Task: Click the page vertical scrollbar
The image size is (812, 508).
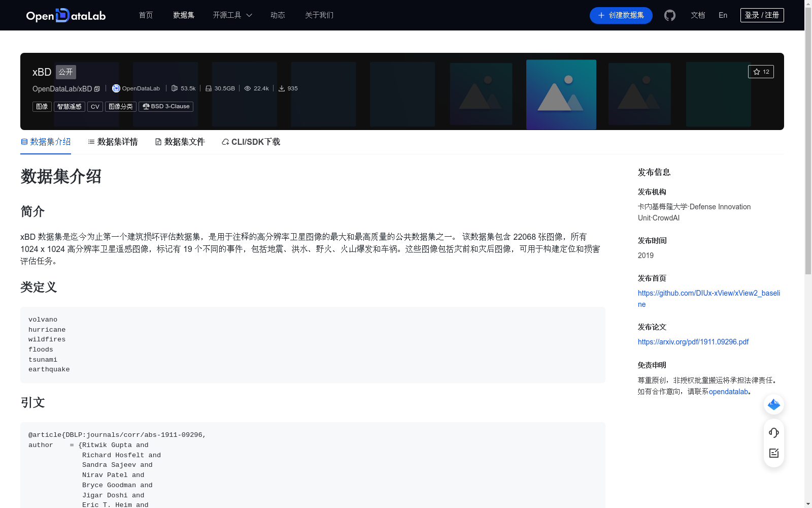Action: [808, 141]
